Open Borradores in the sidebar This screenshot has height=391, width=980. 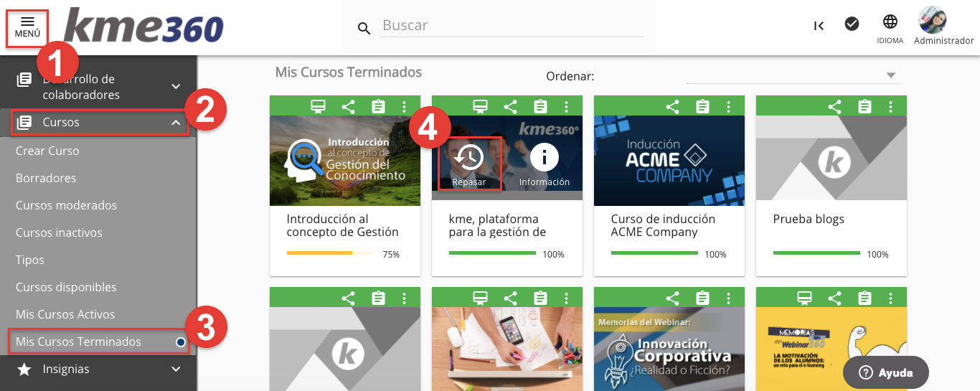click(46, 178)
